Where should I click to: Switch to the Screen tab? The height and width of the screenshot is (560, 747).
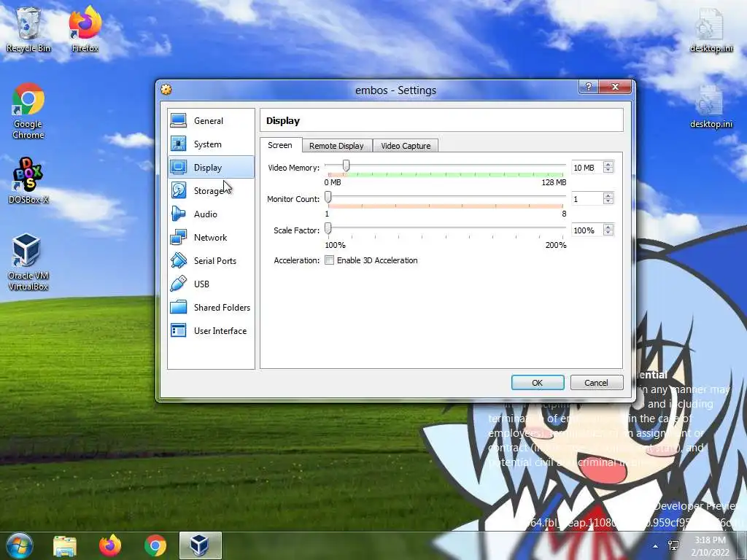click(x=280, y=145)
